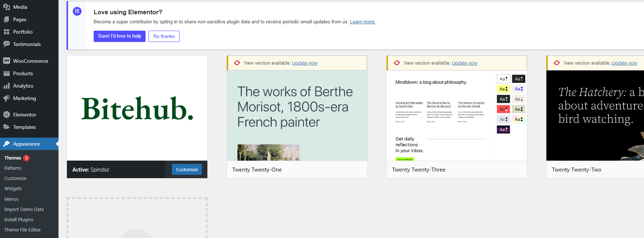The width and height of the screenshot is (644, 238).
Task: Click Customize button for Spirobiz theme
Action: pyautogui.click(x=187, y=169)
